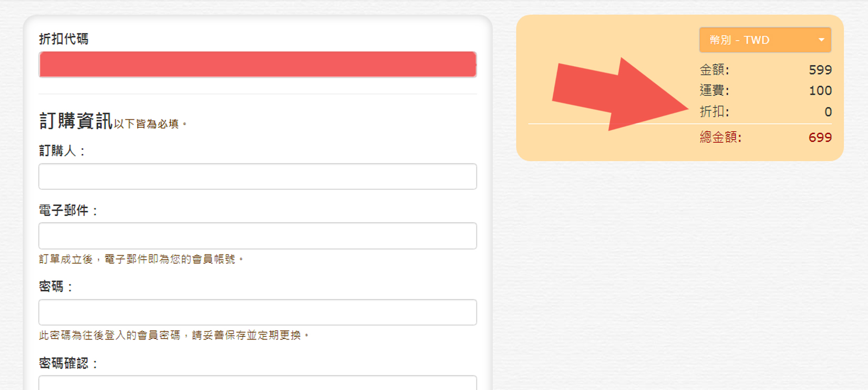Select the 運費 100 shipping value
868x390 pixels.
tap(820, 90)
